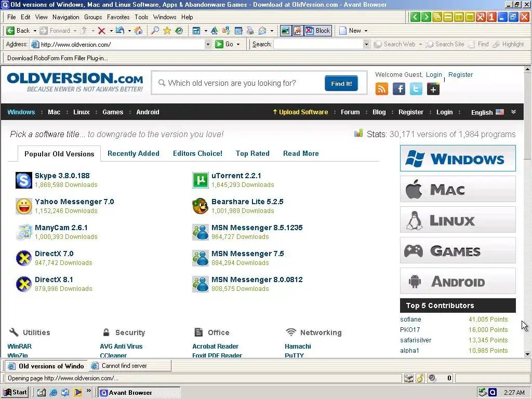Toggle the Flash blocking icon
This screenshot has width=532, height=399.
[297, 31]
